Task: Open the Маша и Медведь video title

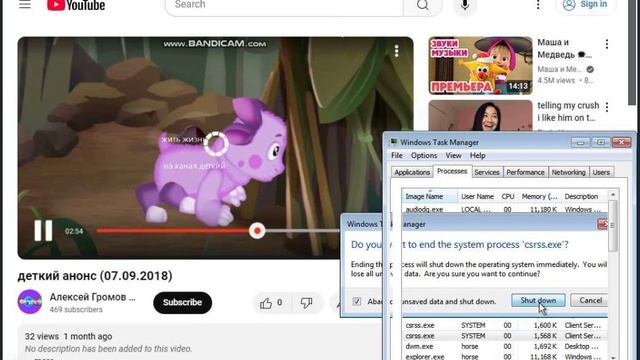Action: point(564,48)
